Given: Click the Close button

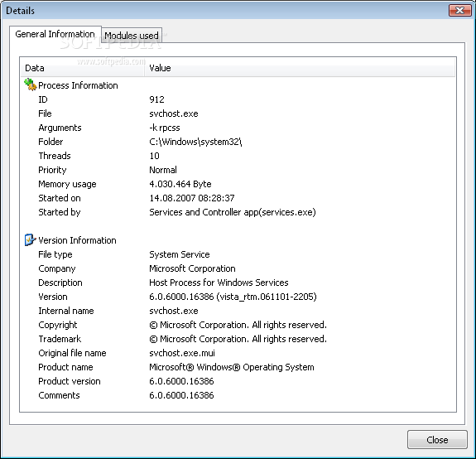Looking at the screenshot, I should coord(437,440).
